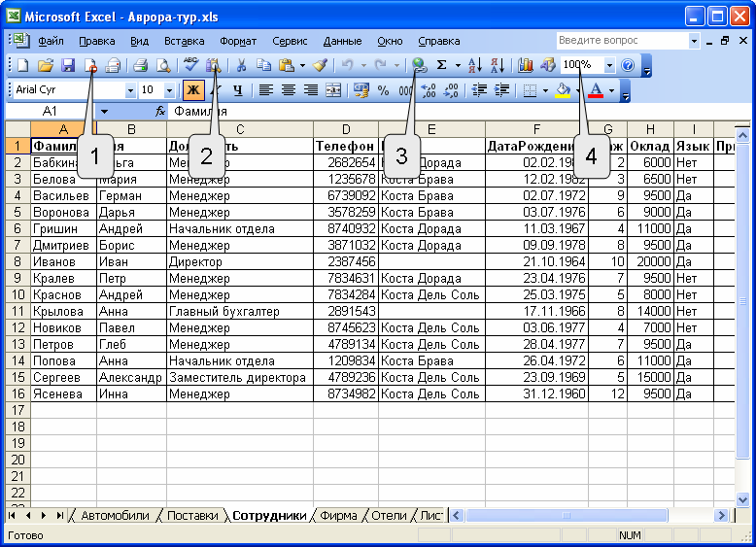Switch to the Автомобили sheet tab
The height and width of the screenshot is (547, 756).
115,516
